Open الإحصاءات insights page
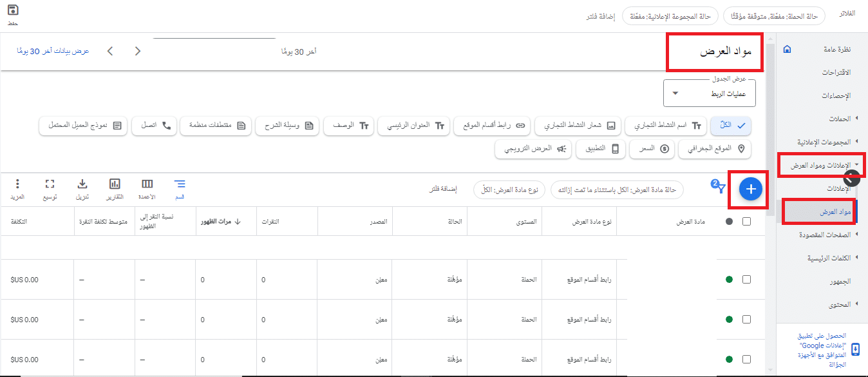868x377 pixels. [x=836, y=95]
